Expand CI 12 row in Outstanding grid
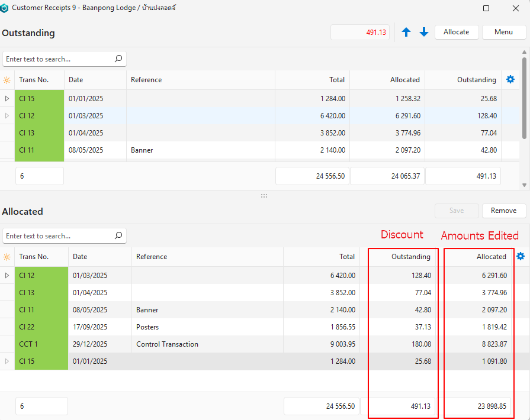 (7, 116)
